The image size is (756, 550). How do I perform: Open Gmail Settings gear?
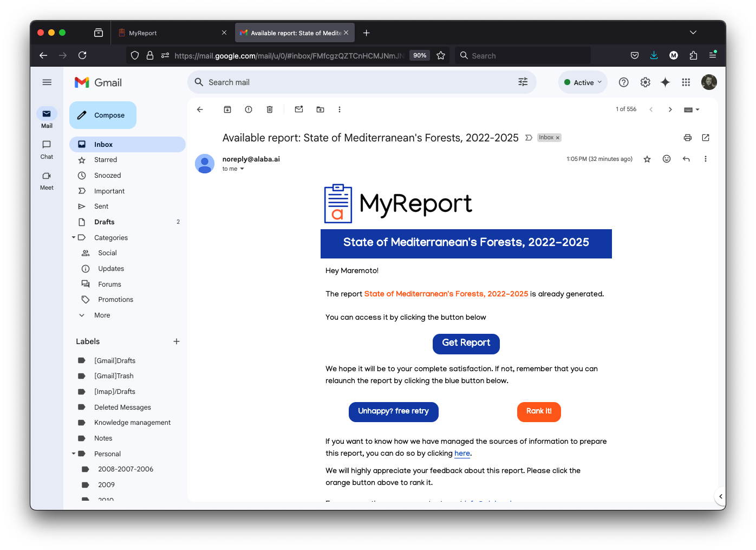click(x=645, y=82)
